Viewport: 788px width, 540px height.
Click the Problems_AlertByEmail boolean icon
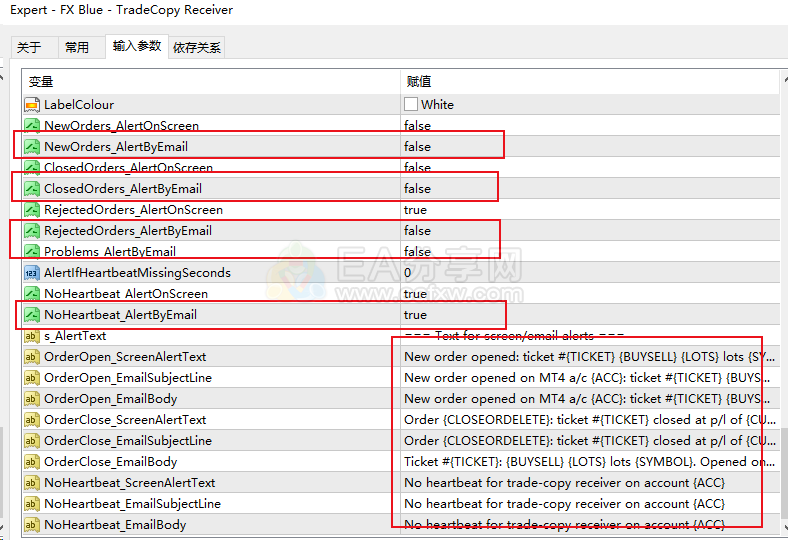click(x=32, y=252)
